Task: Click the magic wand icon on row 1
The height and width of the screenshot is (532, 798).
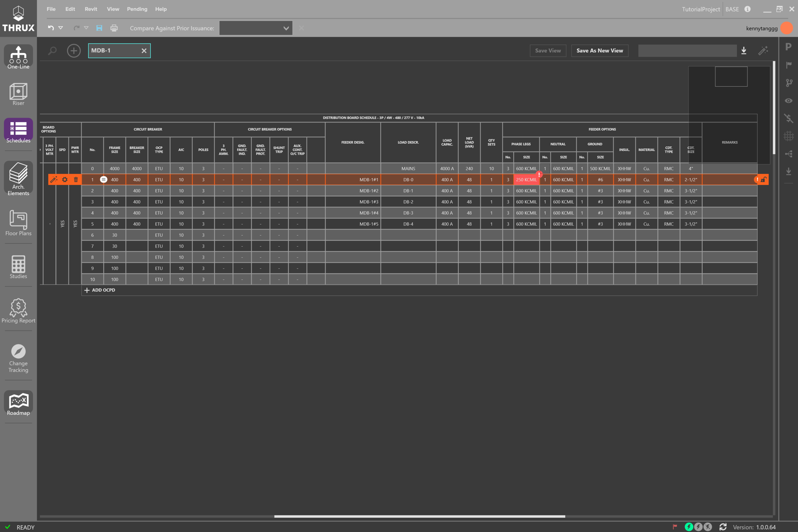Action: point(54,179)
